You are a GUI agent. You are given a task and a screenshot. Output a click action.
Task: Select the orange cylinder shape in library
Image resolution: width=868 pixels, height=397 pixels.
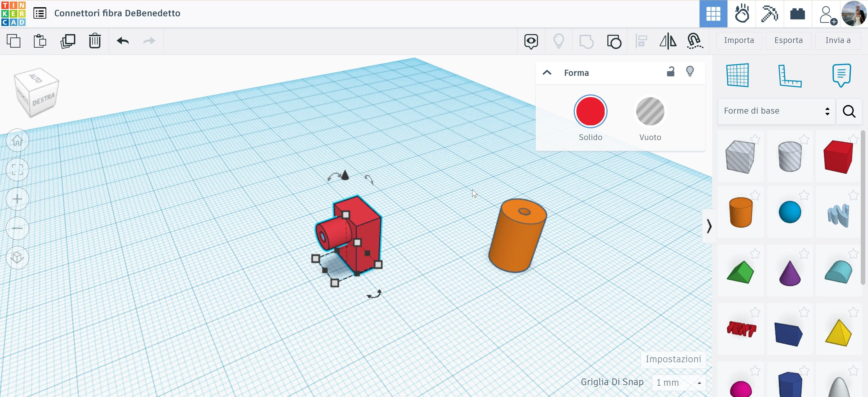741,213
